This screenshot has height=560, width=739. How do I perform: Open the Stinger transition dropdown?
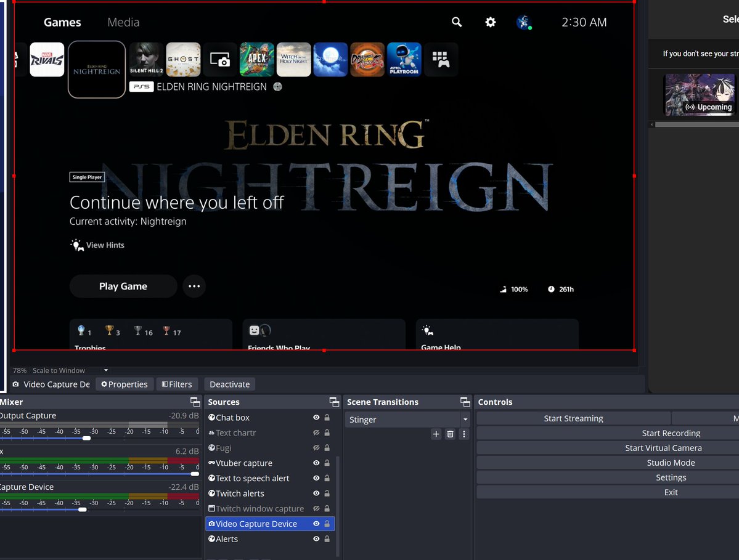coord(407,419)
